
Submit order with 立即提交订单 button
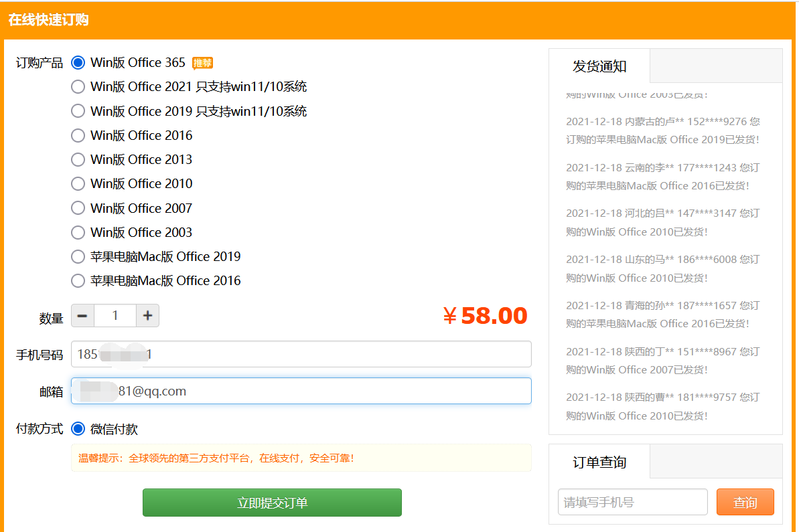pos(272,503)
